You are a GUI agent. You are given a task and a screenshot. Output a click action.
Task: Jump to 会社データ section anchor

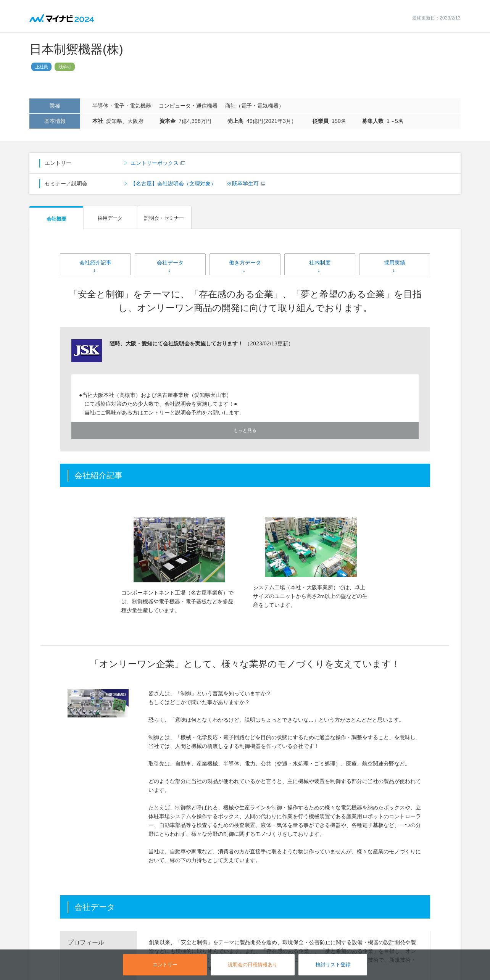pos(170,264)
